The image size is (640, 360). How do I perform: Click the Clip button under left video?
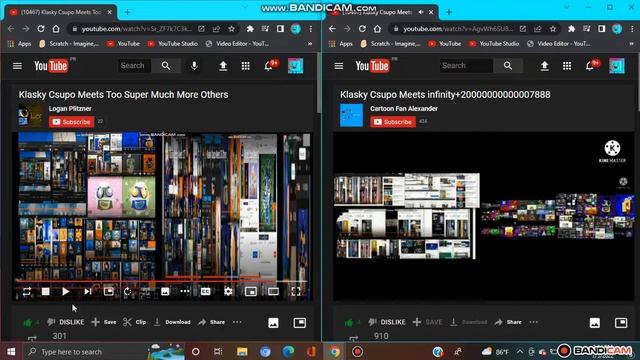point(135,322)
